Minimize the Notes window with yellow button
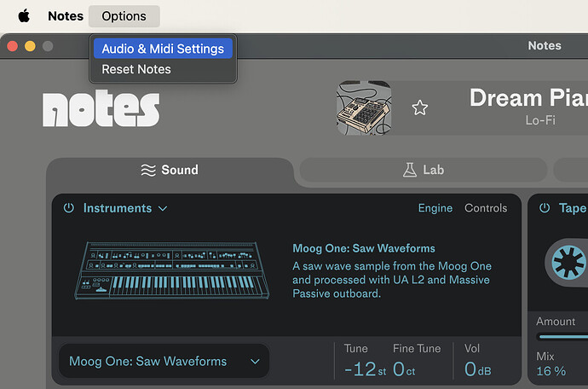The image size is (588, 389). [30, 46]
